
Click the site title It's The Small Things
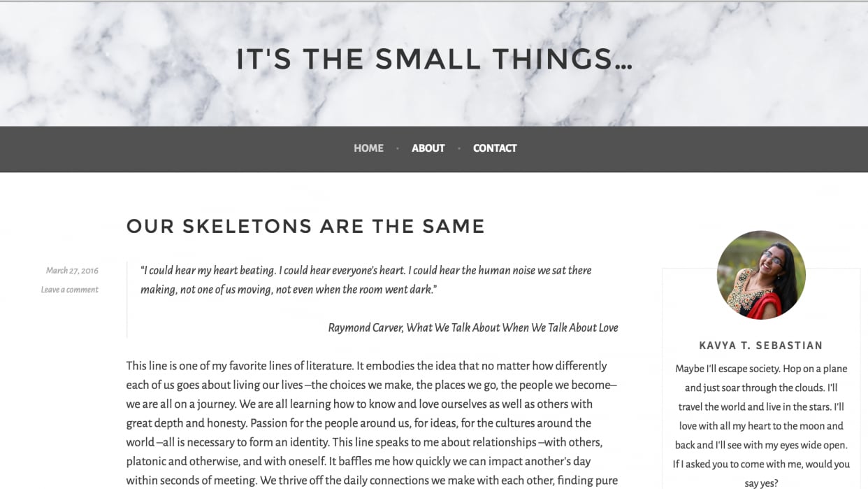434,59
